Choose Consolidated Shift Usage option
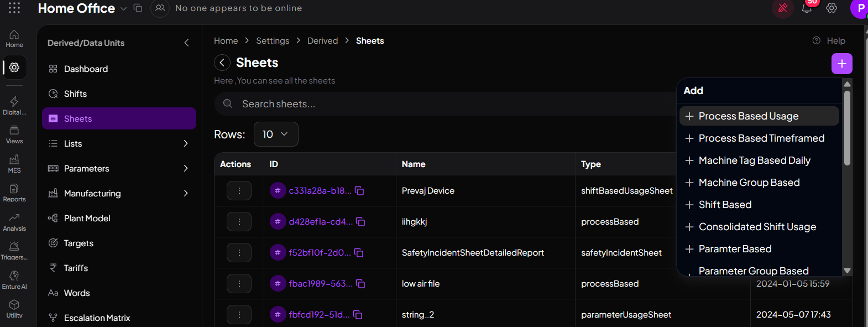The height and width of the screenshot is (327, 868). tap(759, 227)
